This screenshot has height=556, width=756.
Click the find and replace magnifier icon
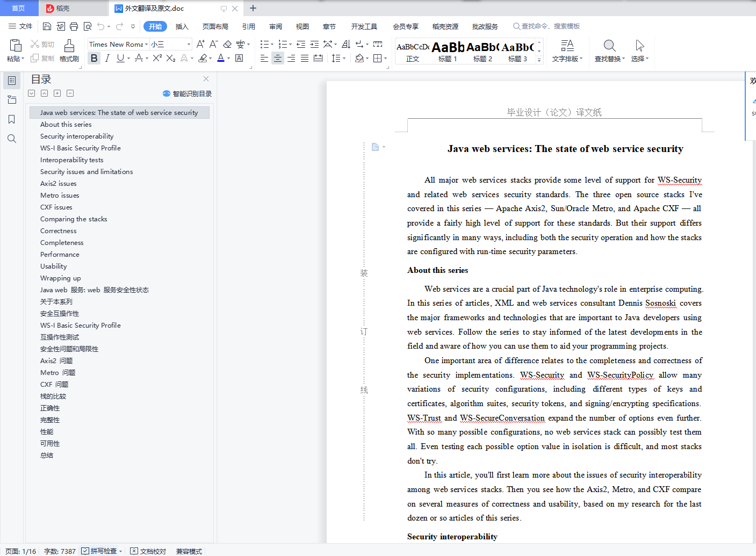609,45
